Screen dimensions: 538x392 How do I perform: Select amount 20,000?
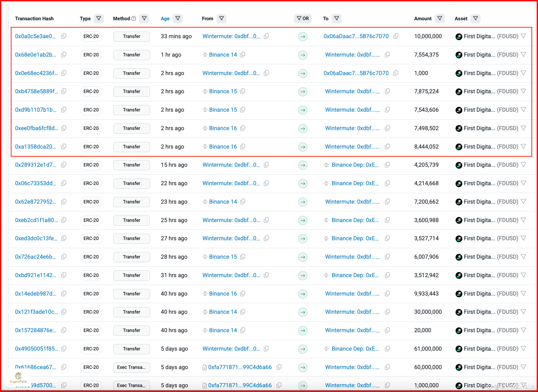pos(422,330)
